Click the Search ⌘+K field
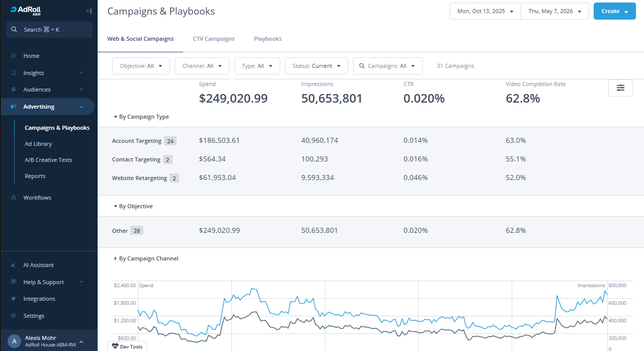Image resolution: width=644 pixels, height=351 pixels. (x=49, y=30)
